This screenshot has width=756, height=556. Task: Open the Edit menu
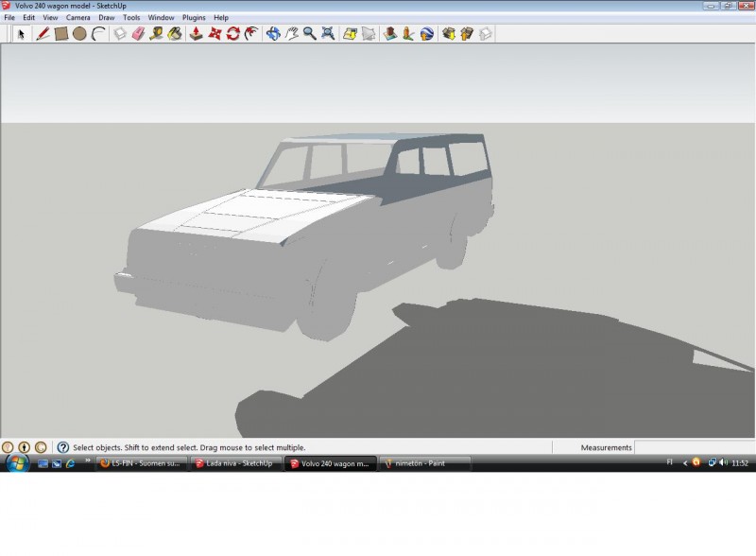[x=29, y=17]
